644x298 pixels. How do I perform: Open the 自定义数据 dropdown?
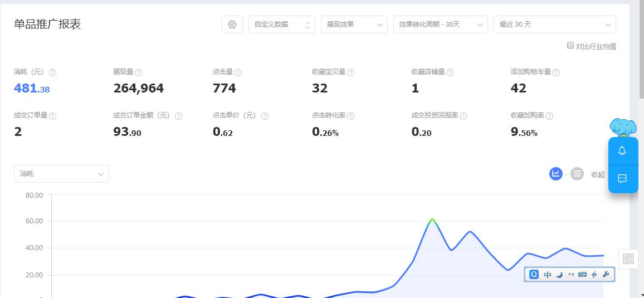(282, 25)
